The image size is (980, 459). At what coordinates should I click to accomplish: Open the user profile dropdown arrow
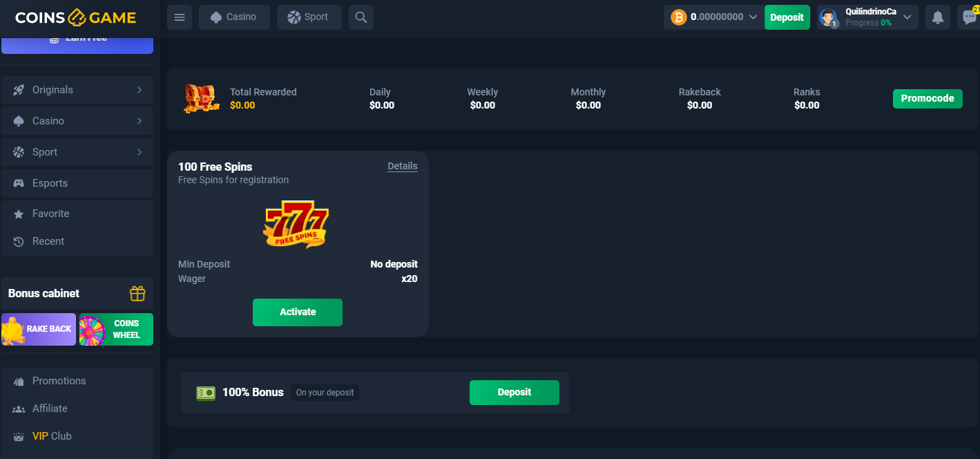point(907,17)
